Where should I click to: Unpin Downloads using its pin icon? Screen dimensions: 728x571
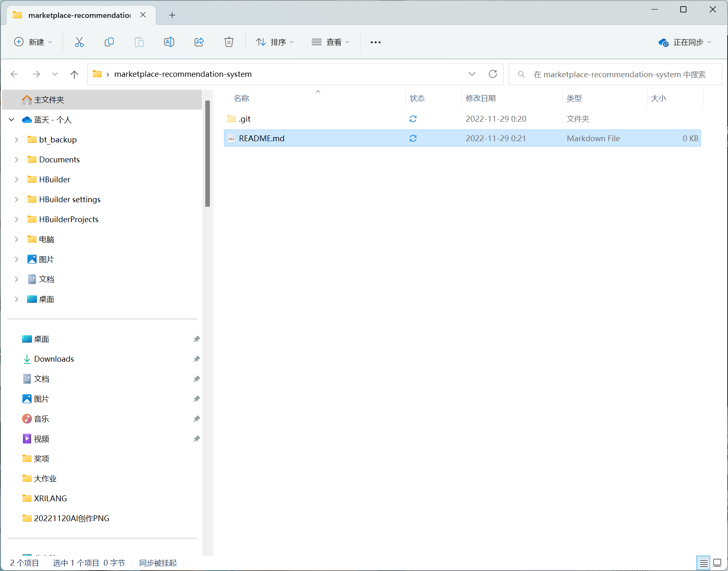197,359
